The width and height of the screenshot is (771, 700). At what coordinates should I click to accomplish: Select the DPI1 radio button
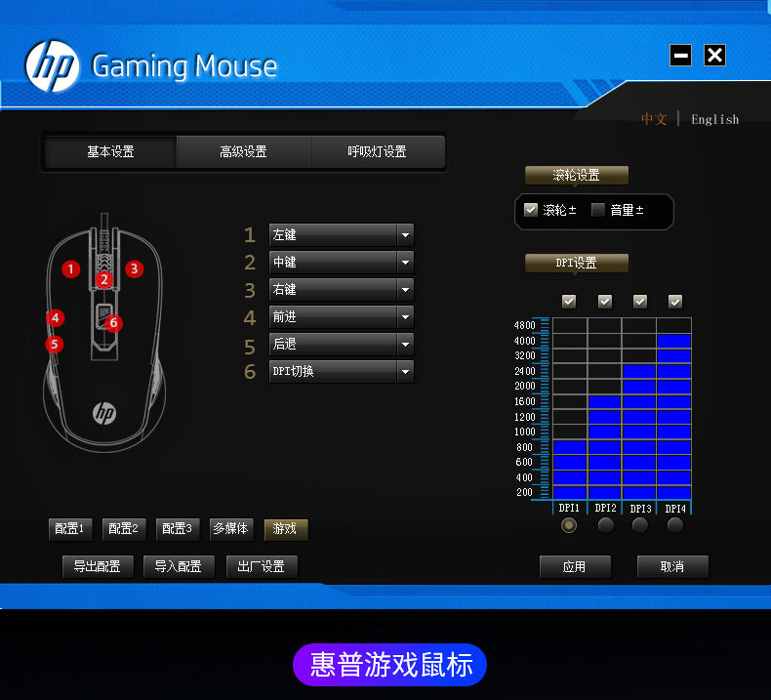tap(569, 525)
